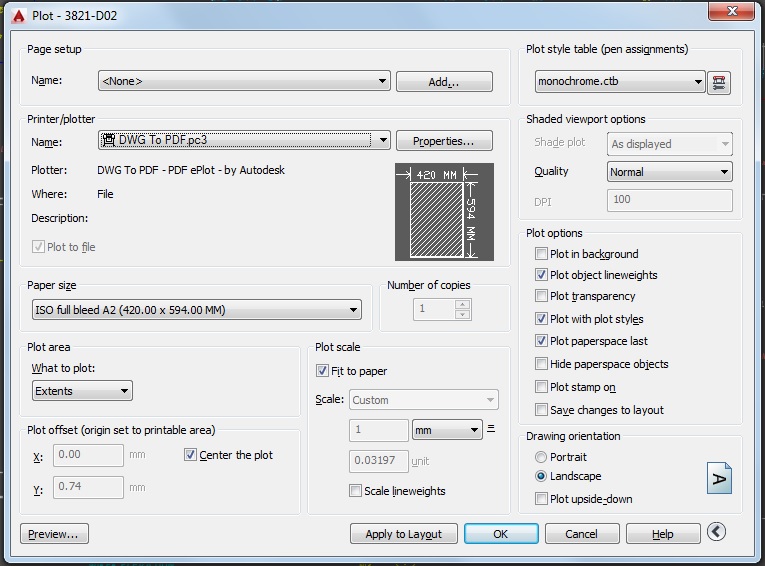Close the Plot dialog window
Viewport: 765px width, 566px height.
pos(731,11)
